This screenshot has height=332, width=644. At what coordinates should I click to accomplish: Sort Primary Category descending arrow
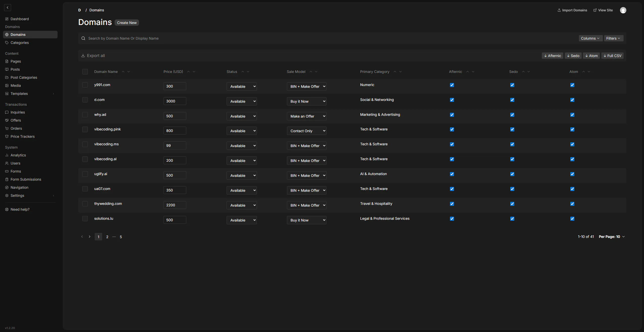(x=400, y=72)
